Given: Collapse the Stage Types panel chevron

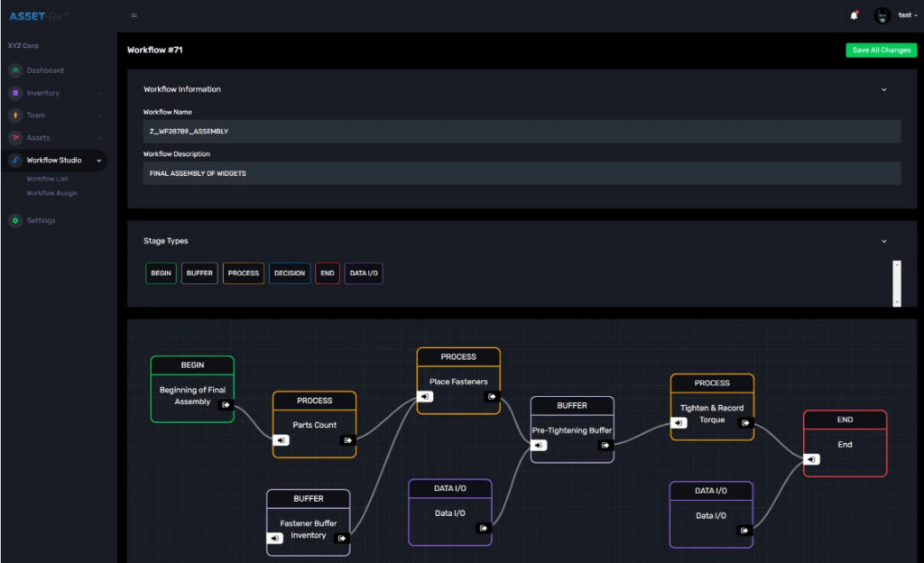Looking at the screenshot, I should [x=883, y=241].
